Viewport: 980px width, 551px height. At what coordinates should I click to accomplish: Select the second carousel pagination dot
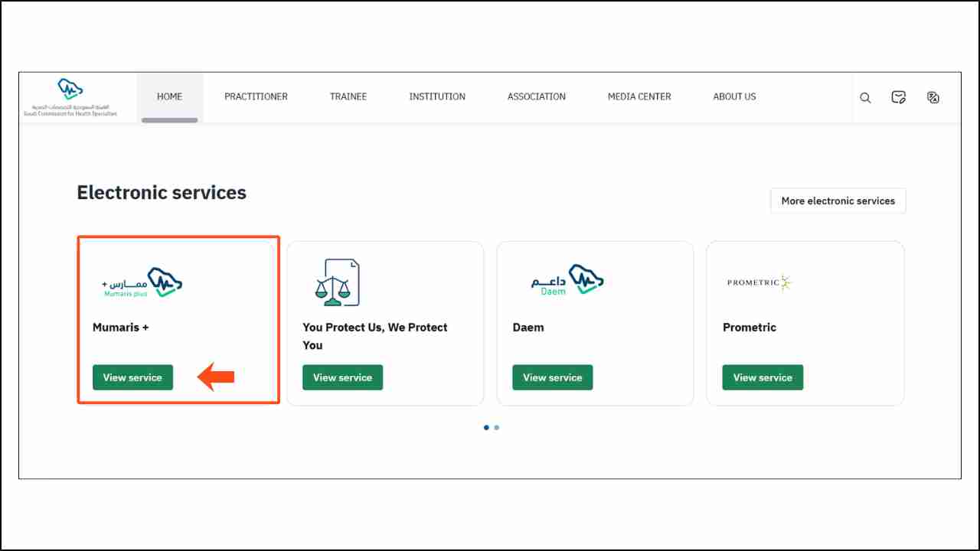point(496,427)
